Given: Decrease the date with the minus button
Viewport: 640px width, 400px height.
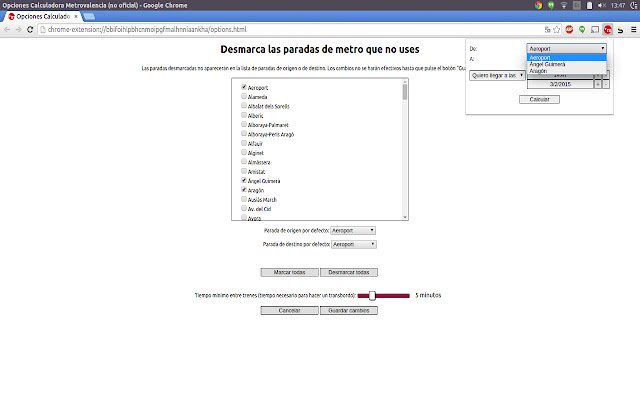Looking at the screenshot, I should coord(606,84).
